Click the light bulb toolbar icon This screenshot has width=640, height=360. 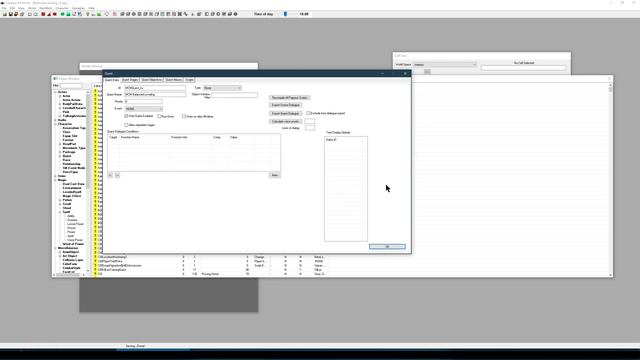click(x=87, y=14)
